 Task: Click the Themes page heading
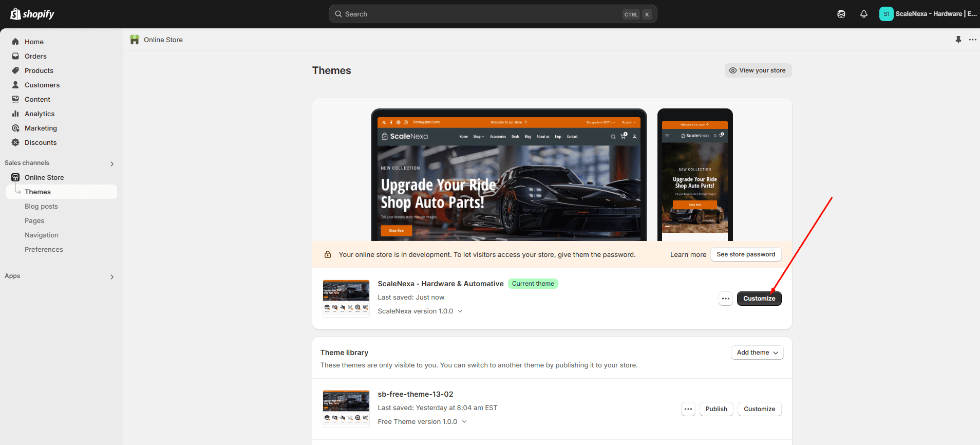click(332, 70)
